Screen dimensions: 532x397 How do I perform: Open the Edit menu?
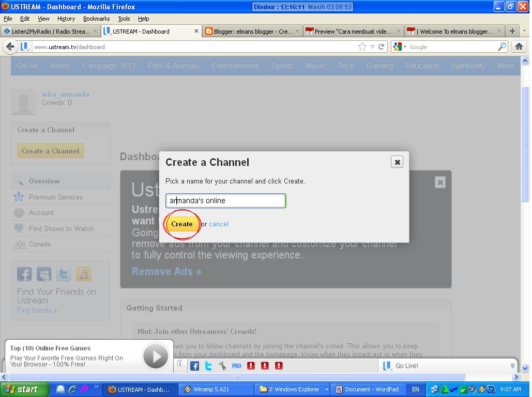tap(25, 18)
